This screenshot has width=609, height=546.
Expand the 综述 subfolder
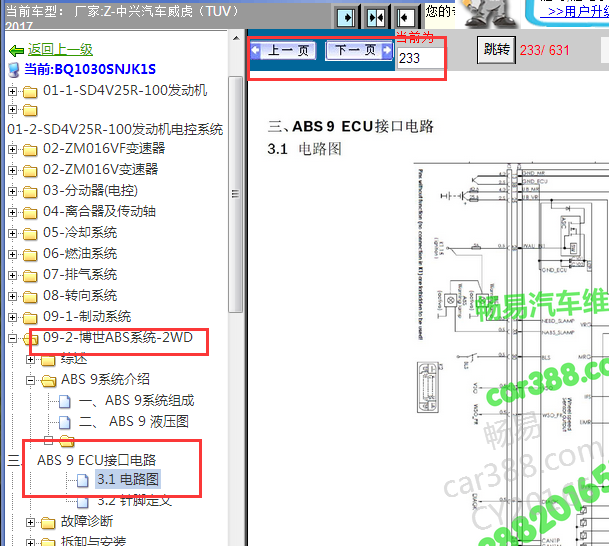(30, 360)
